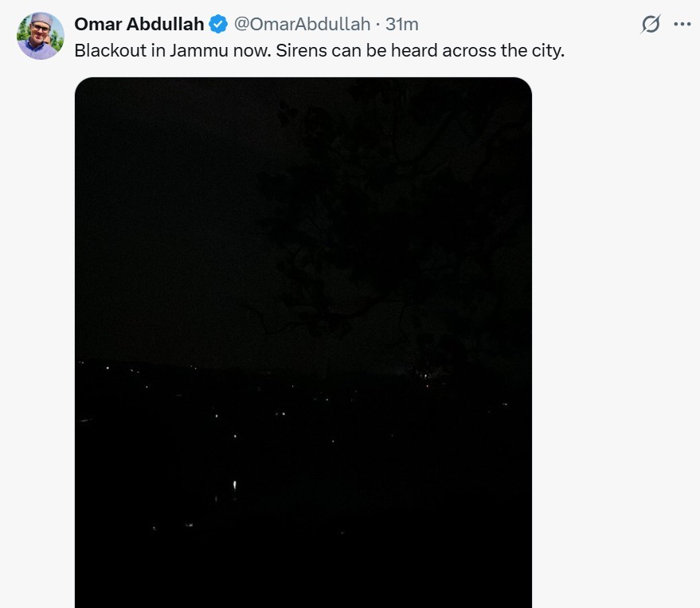Open the @OmarAbdullah handle link
Viewport: 700px width, 608px height.
click(302, 24)
